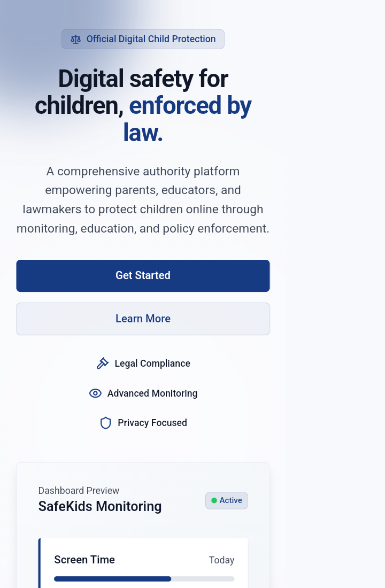385x588 pixels.
Task: Click the Active status badge
Action: point(227,501)
